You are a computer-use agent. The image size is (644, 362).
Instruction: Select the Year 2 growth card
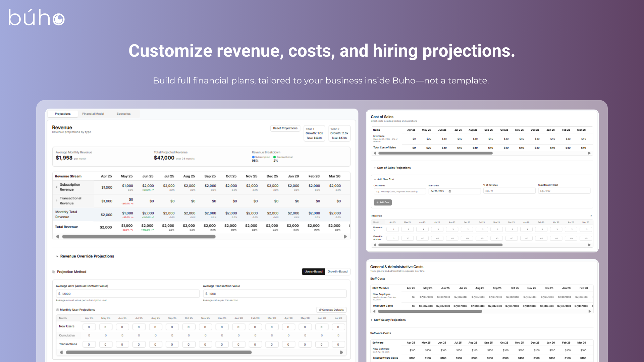click(339, 133)
